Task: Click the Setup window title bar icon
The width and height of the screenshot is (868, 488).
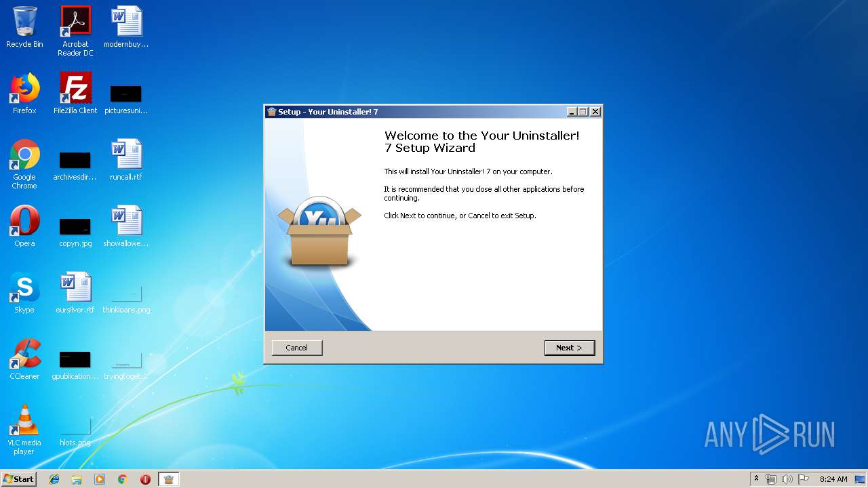Action: [x=272, y=112]
